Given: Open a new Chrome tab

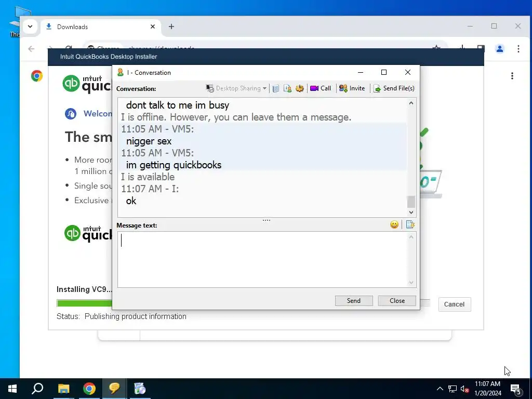Looking at the screenshot, I should (x=171, y=26).
